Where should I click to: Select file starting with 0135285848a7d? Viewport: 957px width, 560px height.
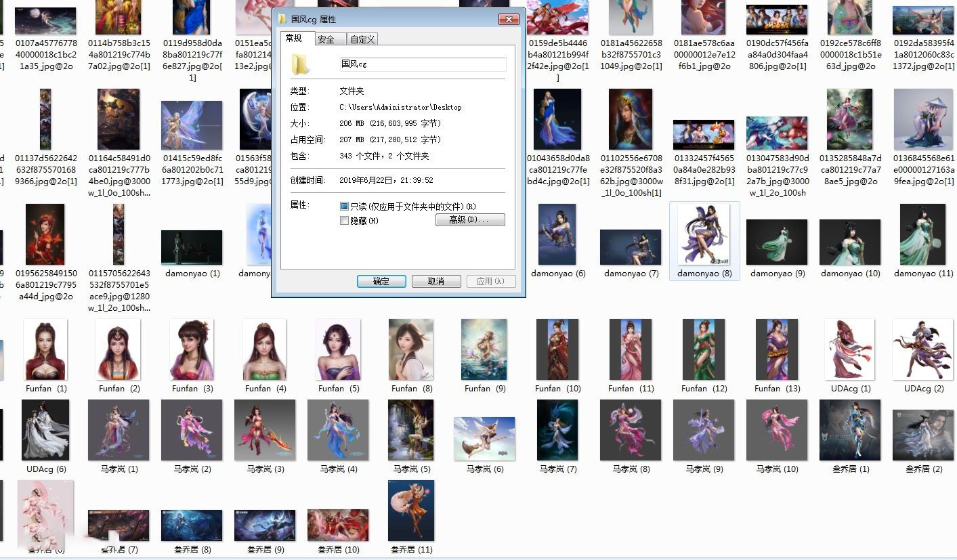coord(849,119)
